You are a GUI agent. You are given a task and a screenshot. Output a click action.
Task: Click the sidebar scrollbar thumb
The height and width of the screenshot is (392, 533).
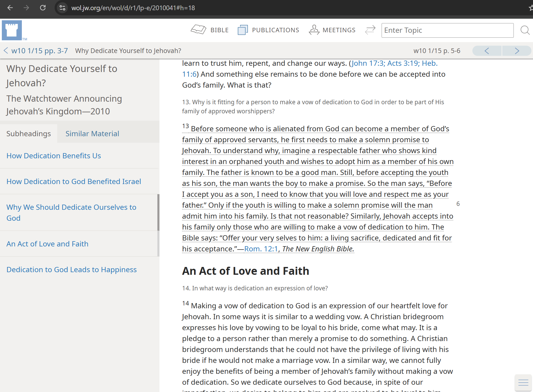158,212
